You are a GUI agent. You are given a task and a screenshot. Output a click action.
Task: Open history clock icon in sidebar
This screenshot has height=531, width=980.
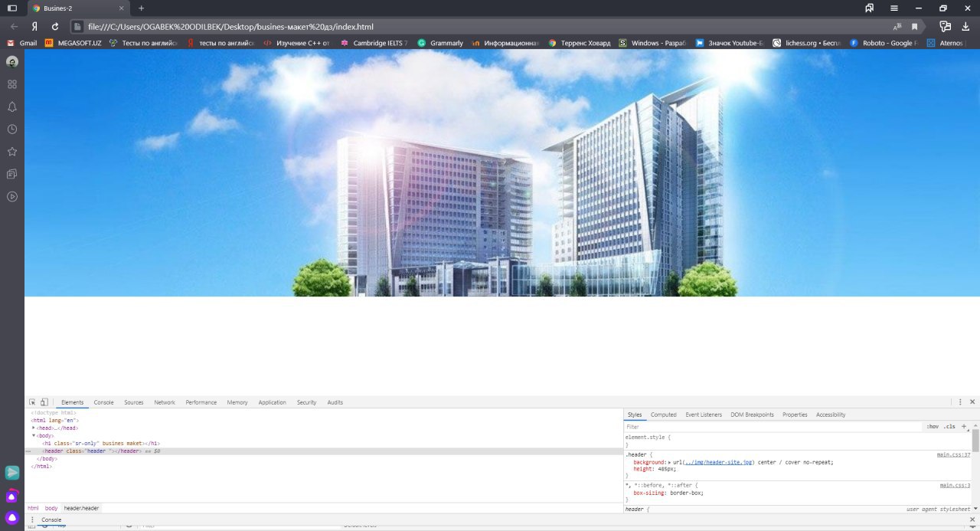(x=12, y=129)
